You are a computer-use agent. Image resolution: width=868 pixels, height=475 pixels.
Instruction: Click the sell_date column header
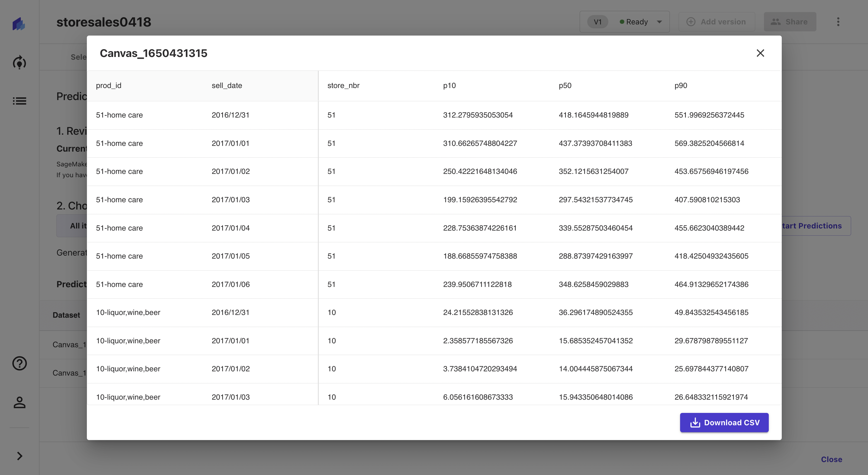227,86
